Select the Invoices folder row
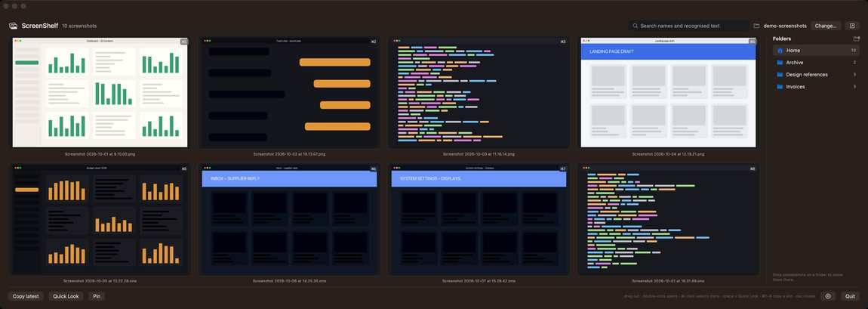 pos(816,87)
